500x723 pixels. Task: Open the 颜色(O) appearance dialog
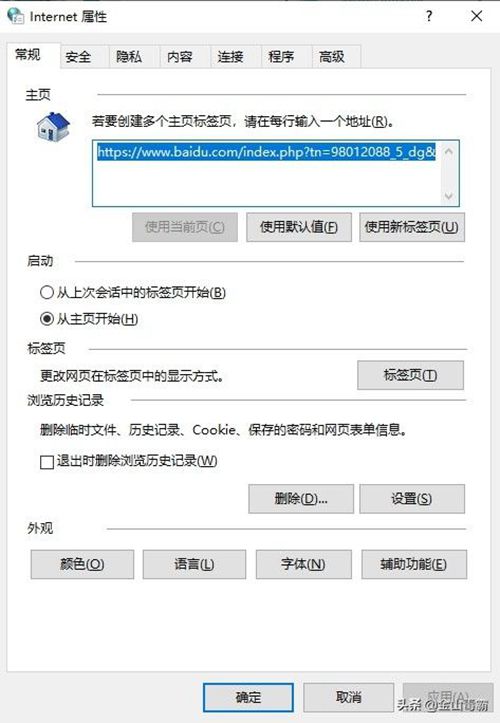click(82, 564)
